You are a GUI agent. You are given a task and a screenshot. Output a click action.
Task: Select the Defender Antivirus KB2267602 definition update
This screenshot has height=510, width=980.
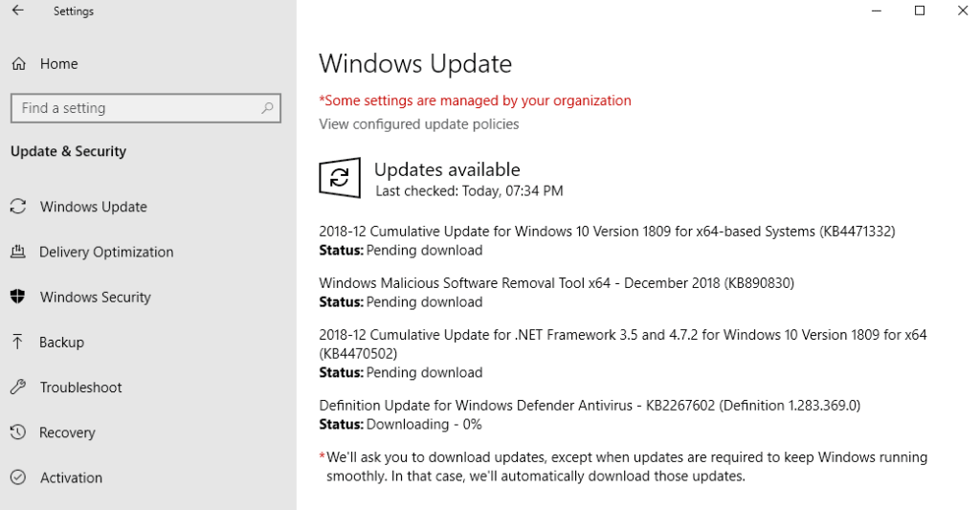pos(590,406)
